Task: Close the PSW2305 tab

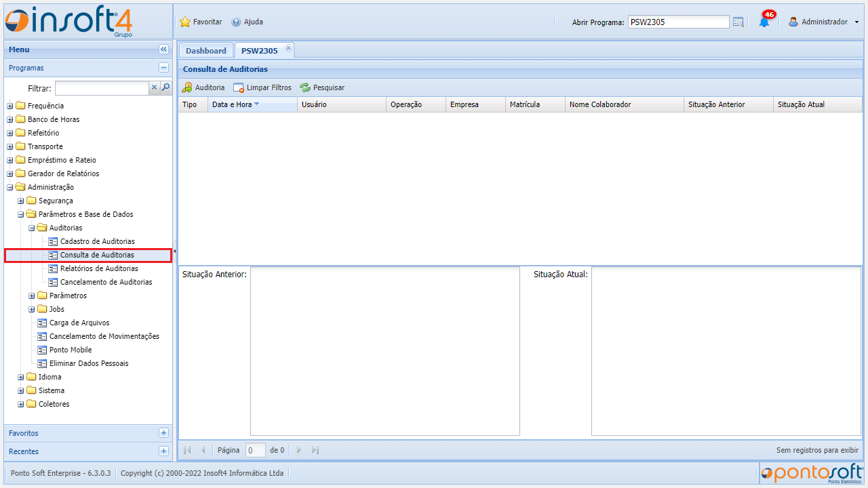Action: click(288, 47)
